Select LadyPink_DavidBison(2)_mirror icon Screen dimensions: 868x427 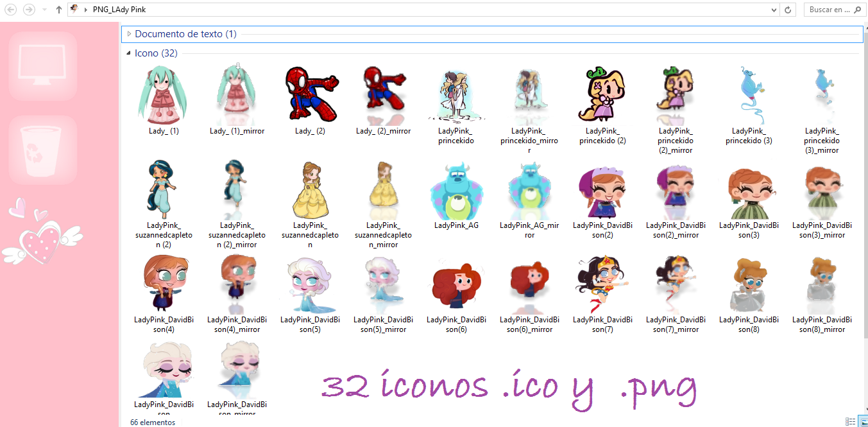click(x=676, y=191)
